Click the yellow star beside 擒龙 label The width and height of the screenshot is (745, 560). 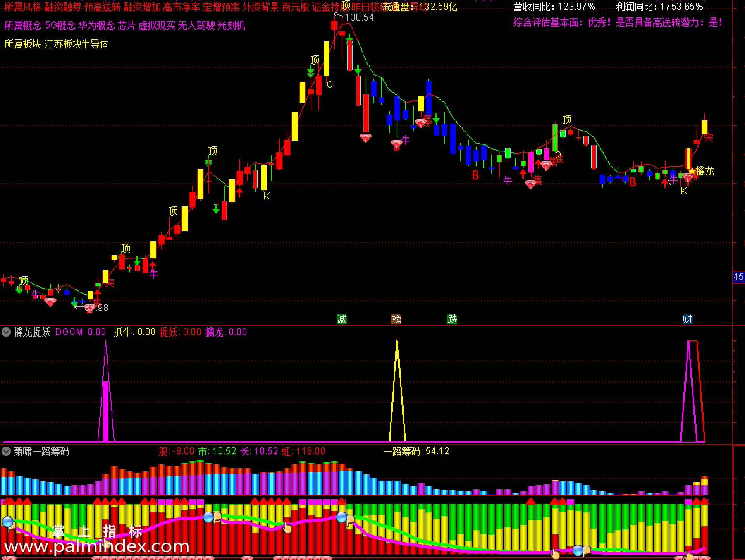[692, 171]
